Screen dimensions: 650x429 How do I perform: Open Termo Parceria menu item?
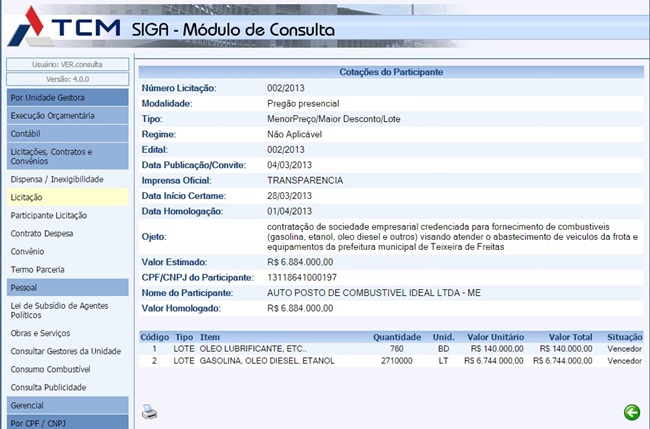click(x=37, y=269)
